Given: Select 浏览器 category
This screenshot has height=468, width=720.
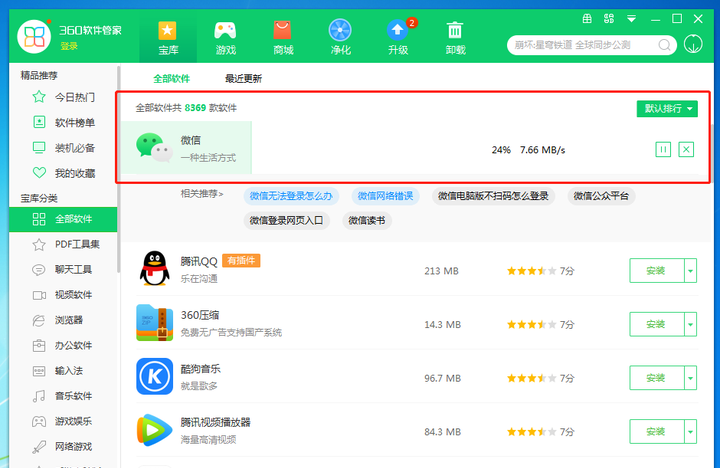Looking at the screenshot, I should click(x=63, y=320).
